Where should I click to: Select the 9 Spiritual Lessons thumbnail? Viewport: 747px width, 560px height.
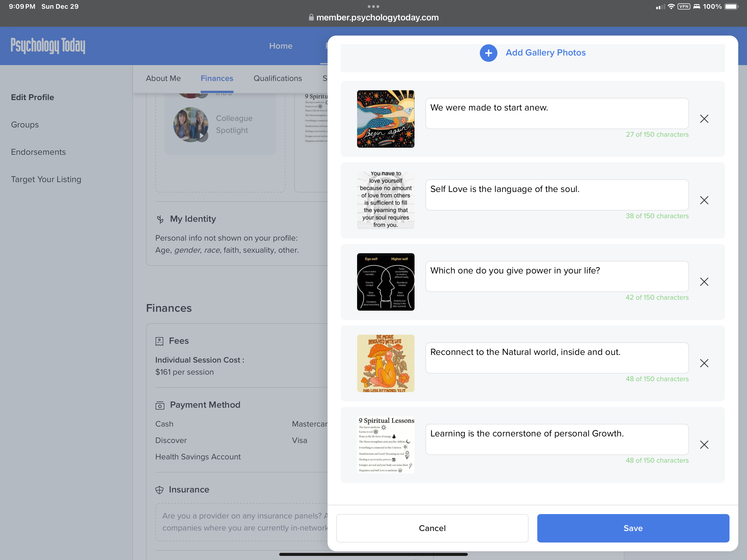(386, 445)
